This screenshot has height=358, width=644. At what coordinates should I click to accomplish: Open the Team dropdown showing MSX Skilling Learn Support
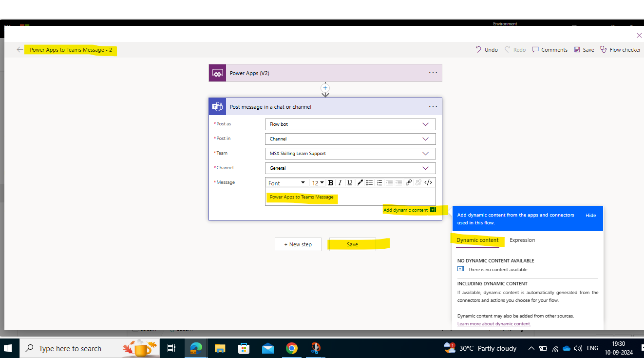(x=350, y=154)
